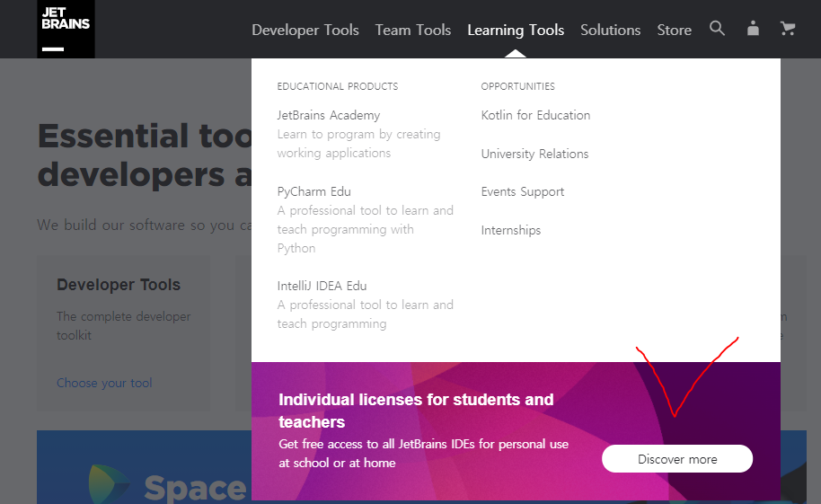The image size is (821, 504).
Task: Click Choose your tool link
Action: tap(104, 383)
